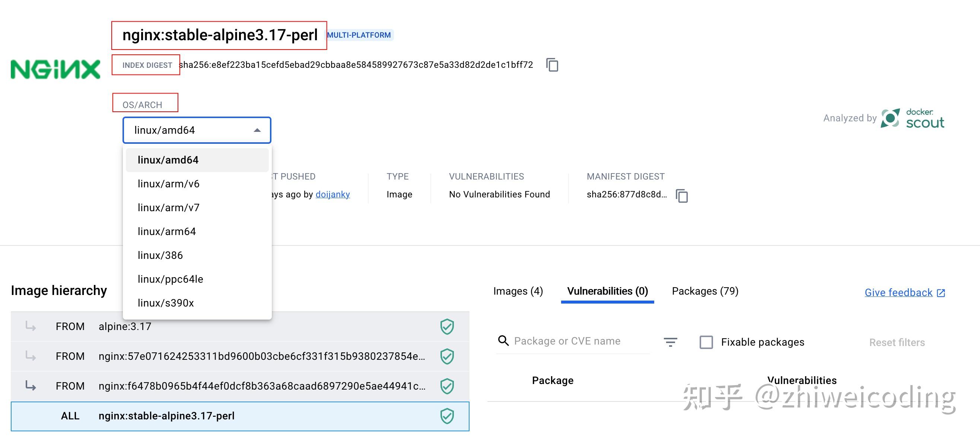Screen dimensions: 980x441
Task: Click the branch arrow beside FROM alpine:3.17
Action: [31, 326]
